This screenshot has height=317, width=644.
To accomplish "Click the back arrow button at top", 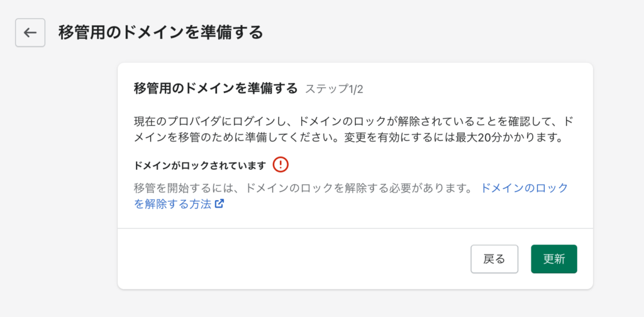I will click(x=30, y=33).
